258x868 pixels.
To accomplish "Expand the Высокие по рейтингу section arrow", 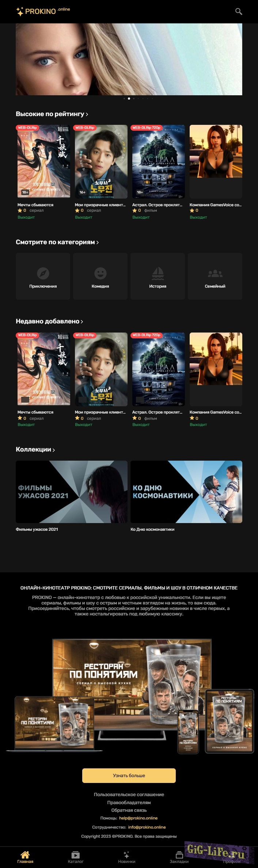I will 87,115.
